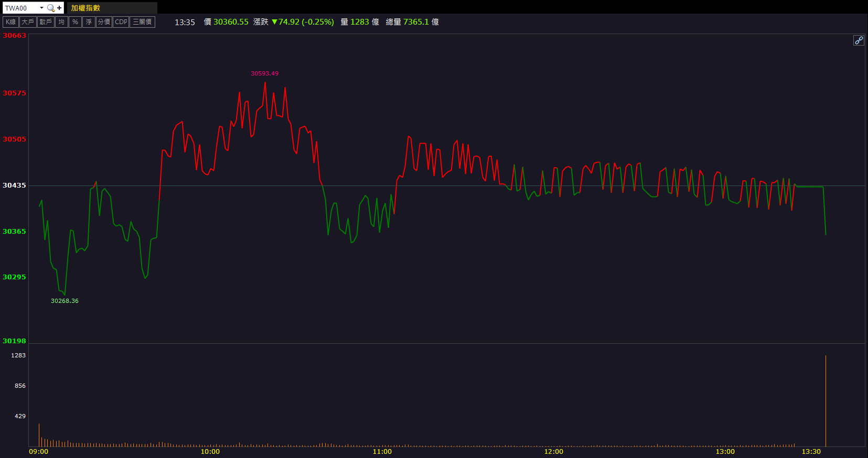Click the 11:00 time axis label
Screen dimensions: 868x458
382,451
